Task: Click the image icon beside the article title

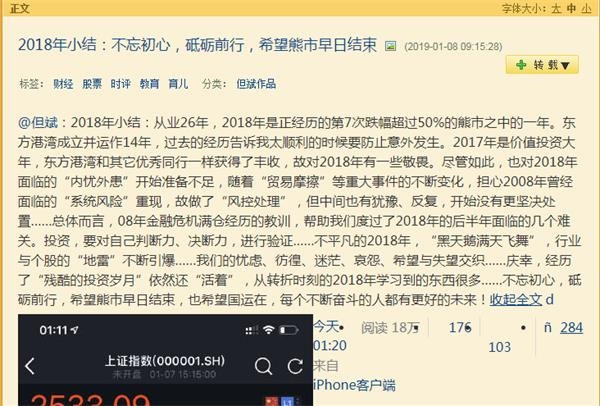Action: pyautogui.click(x=390, y=46)
